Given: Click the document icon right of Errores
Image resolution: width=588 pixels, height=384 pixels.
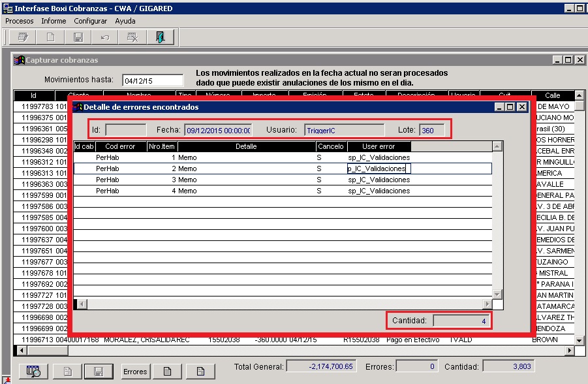Looking at the screenshot, I should click(x=167, y=372).
